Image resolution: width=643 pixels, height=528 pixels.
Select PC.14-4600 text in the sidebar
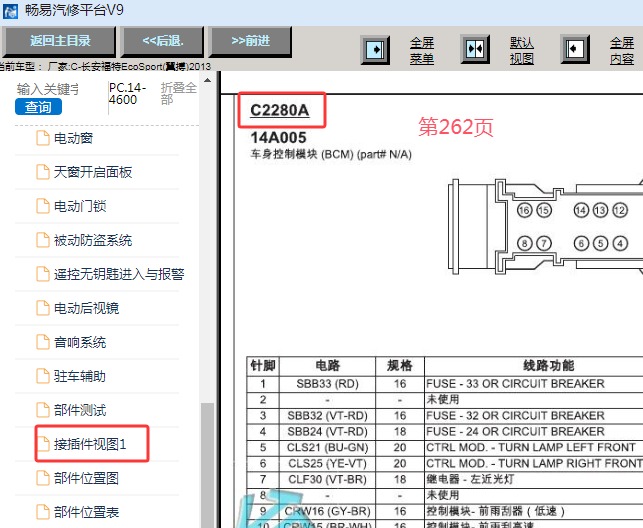click(128, 93)
